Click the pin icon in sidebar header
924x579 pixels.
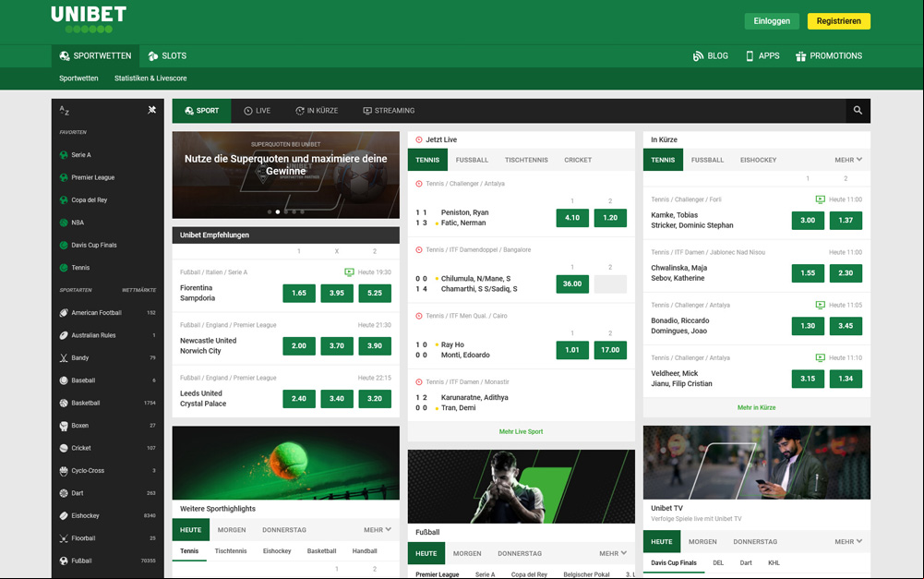(x=151, y=110)
